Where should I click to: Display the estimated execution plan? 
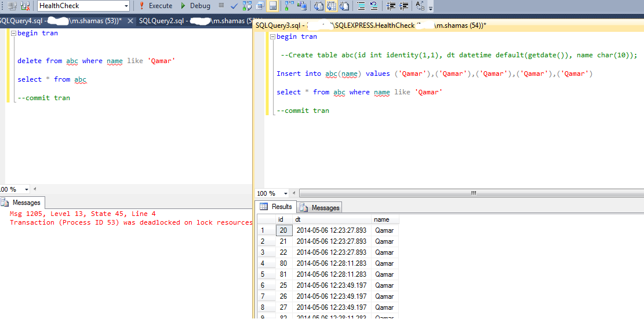pos(248,6)
